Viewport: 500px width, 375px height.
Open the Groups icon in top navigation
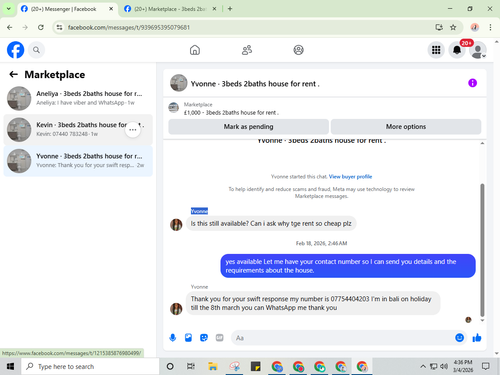point(298,50)
